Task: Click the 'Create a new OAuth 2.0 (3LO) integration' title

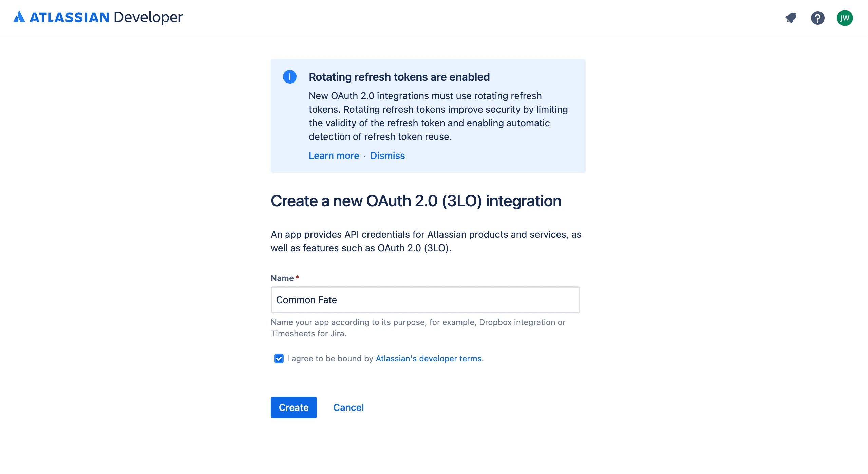Action: (416, 201)
